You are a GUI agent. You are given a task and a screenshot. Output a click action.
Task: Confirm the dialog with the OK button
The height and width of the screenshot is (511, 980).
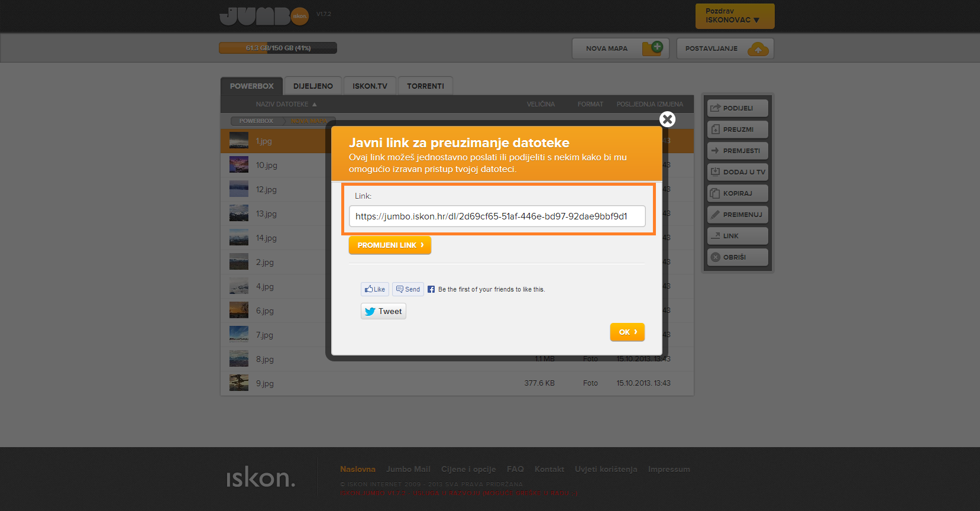[627, 332]
